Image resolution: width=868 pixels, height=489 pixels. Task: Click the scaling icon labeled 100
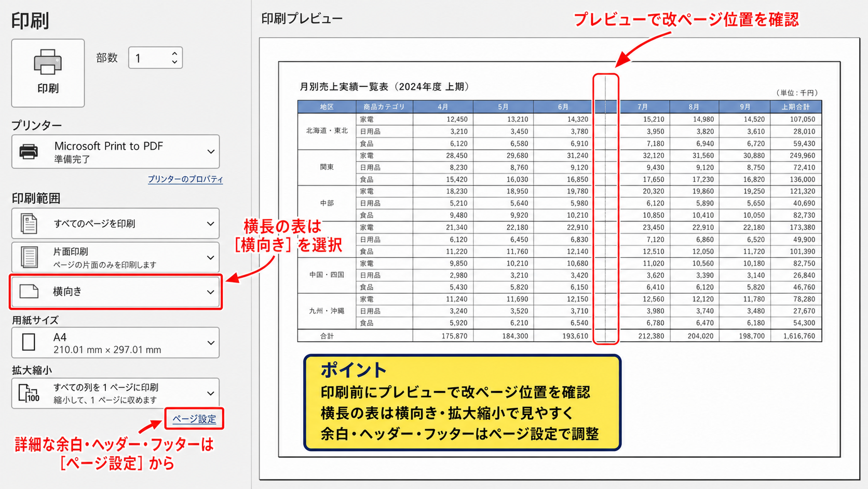pyautogui.click(x=29, y=393)
